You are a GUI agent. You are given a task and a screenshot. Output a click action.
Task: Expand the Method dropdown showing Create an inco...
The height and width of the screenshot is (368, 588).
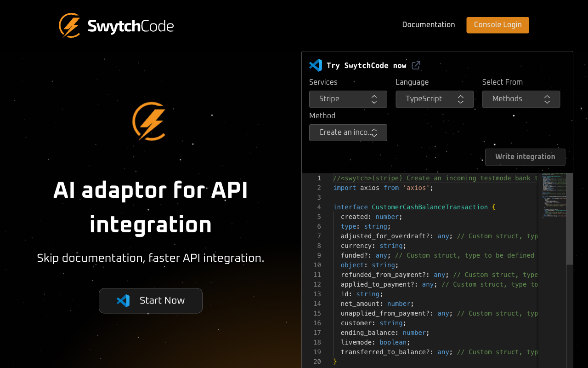348,132
